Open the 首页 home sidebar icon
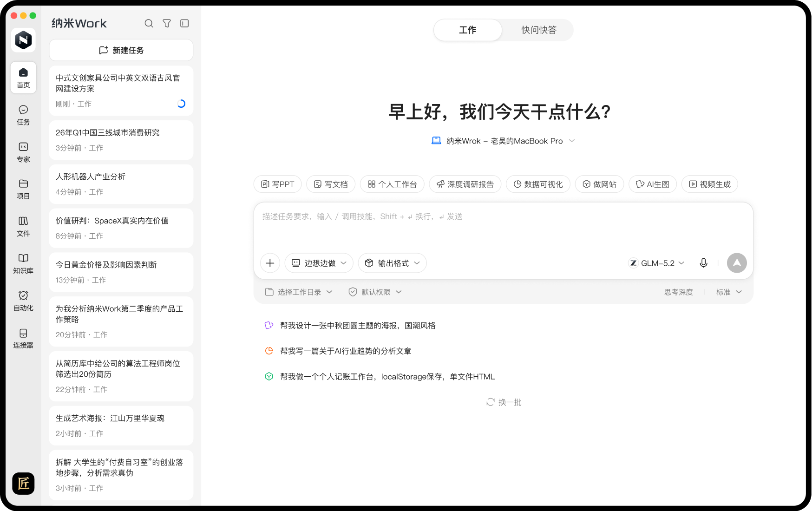The width and height of the screenshot is (812, 511). pos(23,78)
